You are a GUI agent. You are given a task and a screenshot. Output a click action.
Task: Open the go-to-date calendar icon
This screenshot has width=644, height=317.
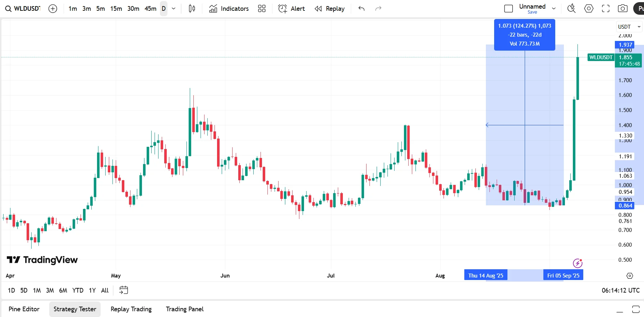click(x=123, y=290)
